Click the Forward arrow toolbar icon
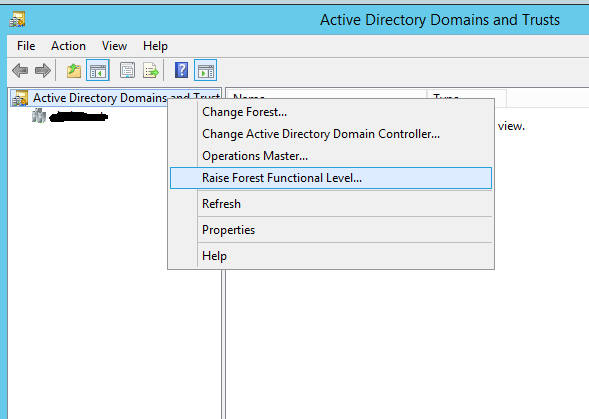The height and width of the screenshot is (419, 589). point(43,70)
